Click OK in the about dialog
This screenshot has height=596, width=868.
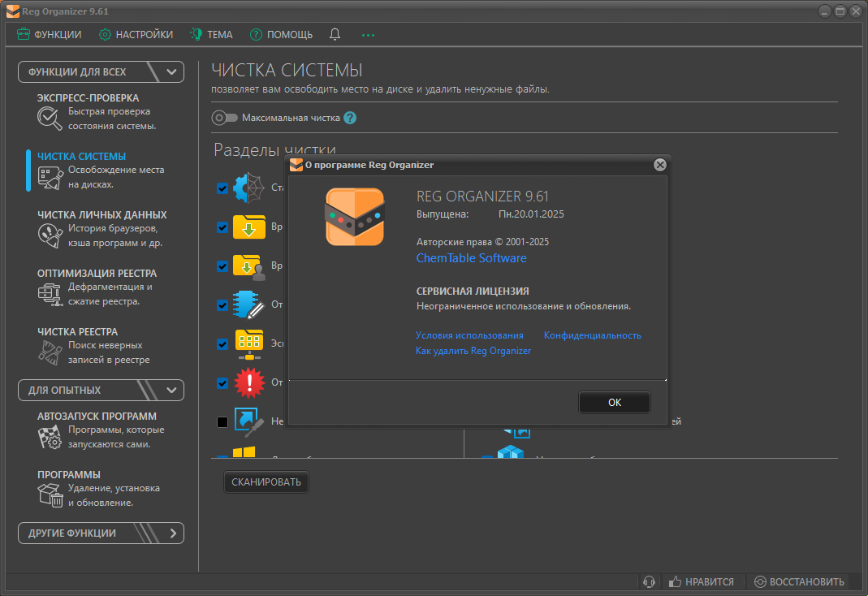coord(615,402)
